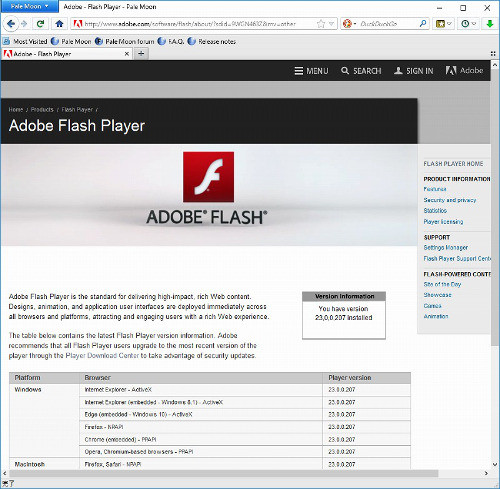The width and height of the screenshot is (500, 489).
Task: Open the Features sidebar link
Action: point(435,189)
